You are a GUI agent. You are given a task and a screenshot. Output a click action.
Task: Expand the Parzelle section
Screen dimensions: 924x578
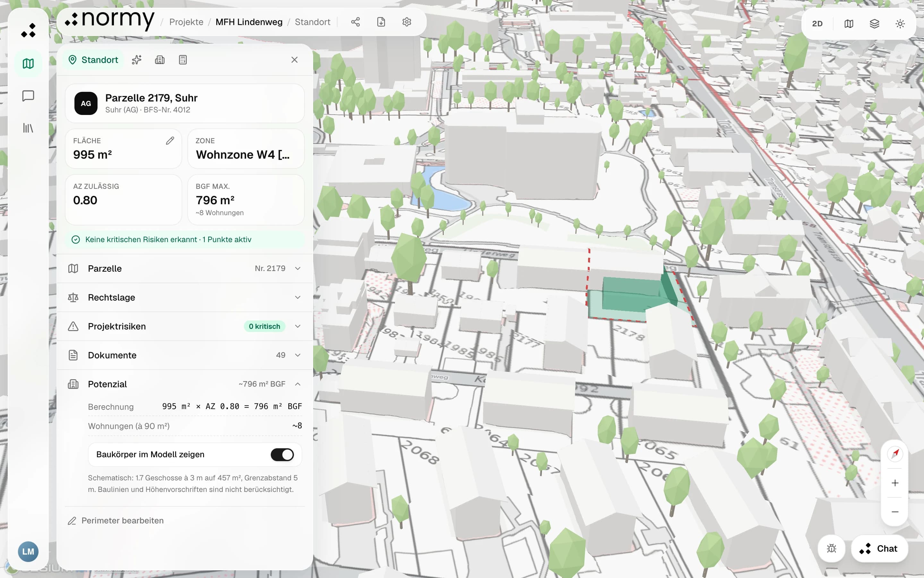[185, 268]
